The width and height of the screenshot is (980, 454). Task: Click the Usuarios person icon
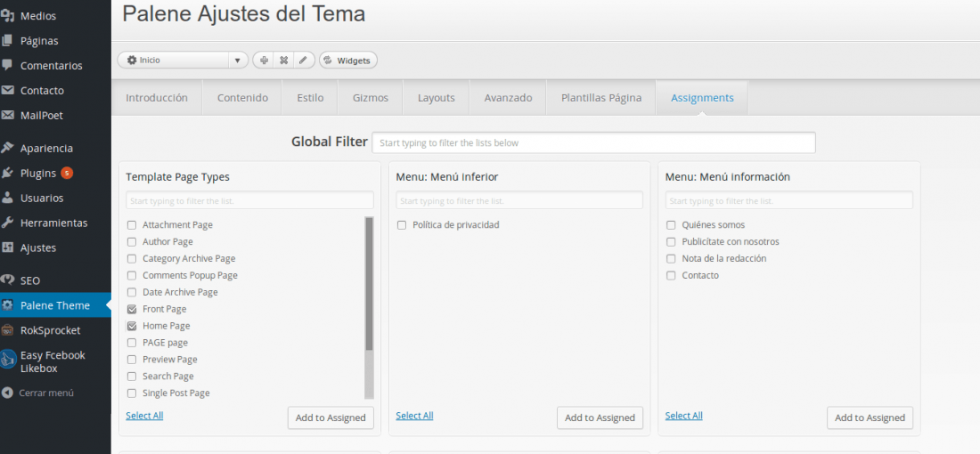tap(7, 198)
